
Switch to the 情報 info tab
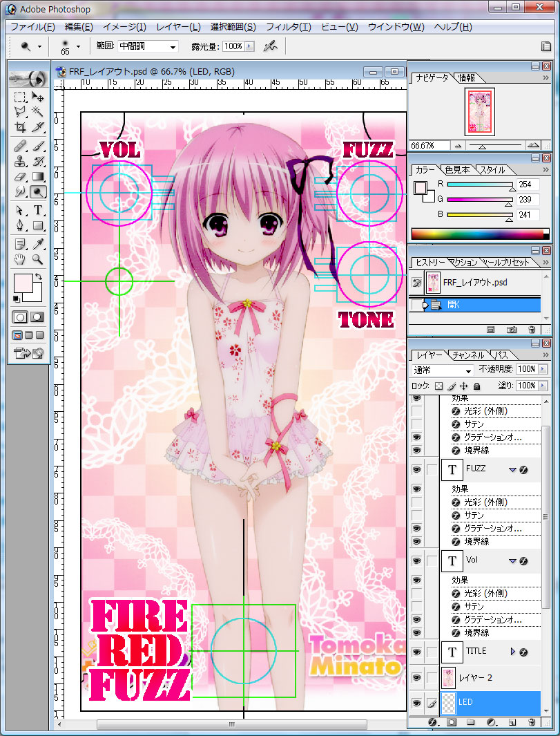pos(467,77)
